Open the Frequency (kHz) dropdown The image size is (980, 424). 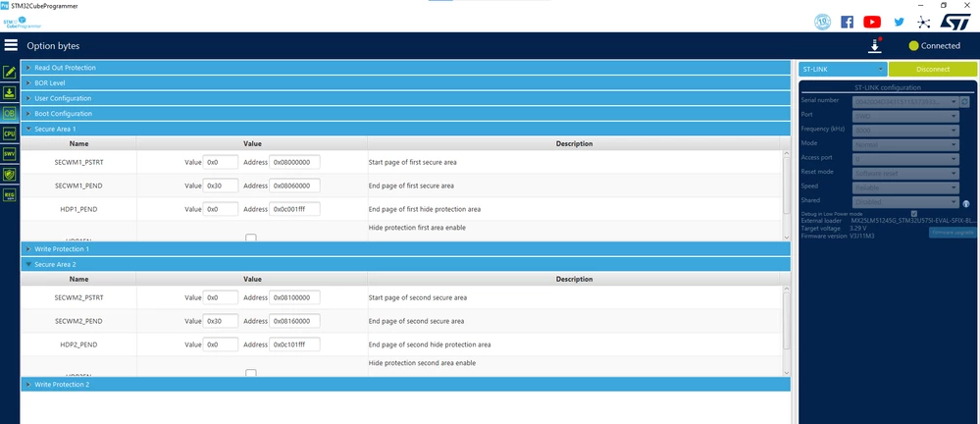(905, 131)
